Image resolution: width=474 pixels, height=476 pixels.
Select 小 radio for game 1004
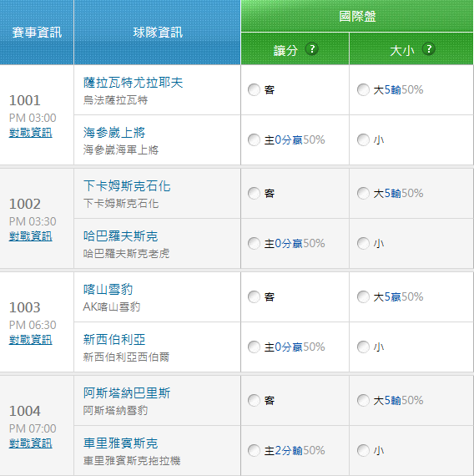click(363, 450)
